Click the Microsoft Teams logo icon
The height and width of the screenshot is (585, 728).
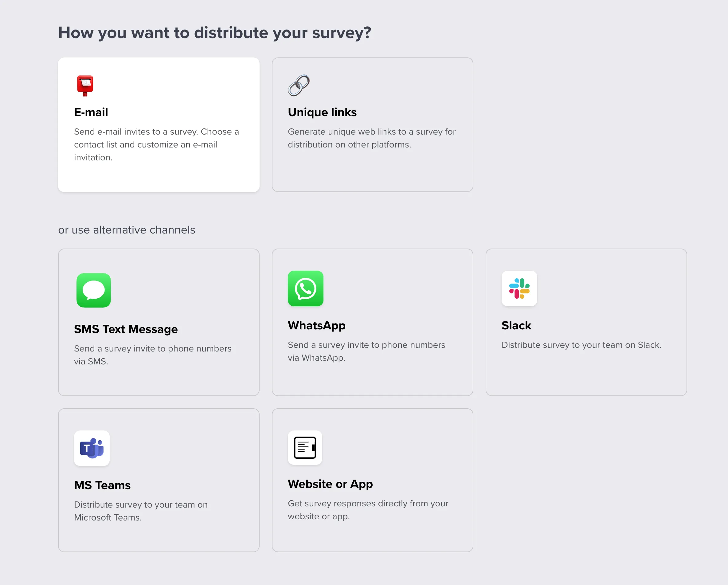click(x=92, y=448)
